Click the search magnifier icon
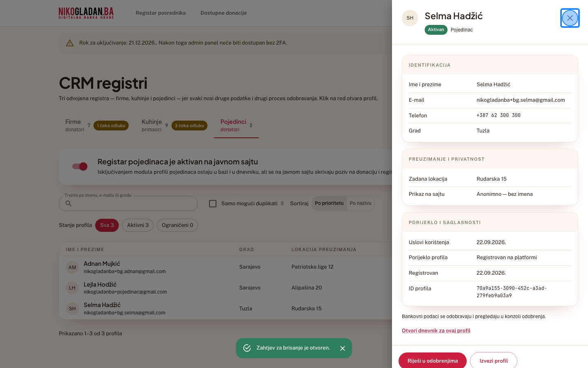The image size is (588, 368). (69, 204)
